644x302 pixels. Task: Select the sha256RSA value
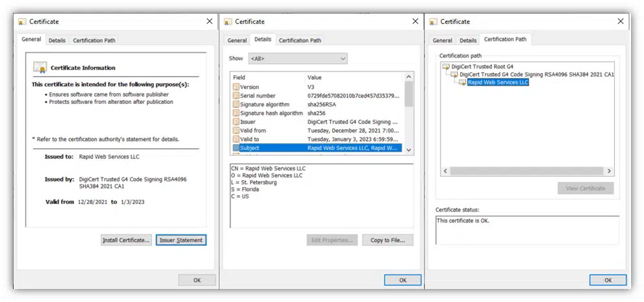[x=321, y=105]
